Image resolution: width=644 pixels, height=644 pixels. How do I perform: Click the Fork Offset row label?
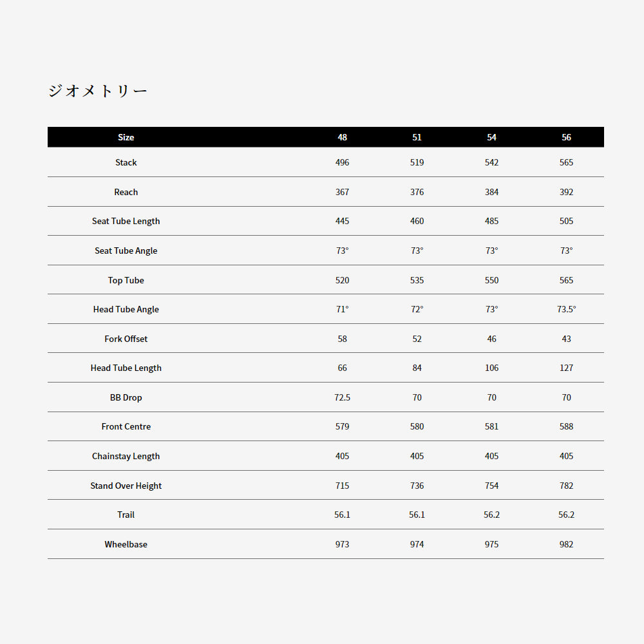pyautogui.click(x=126, y=339)
